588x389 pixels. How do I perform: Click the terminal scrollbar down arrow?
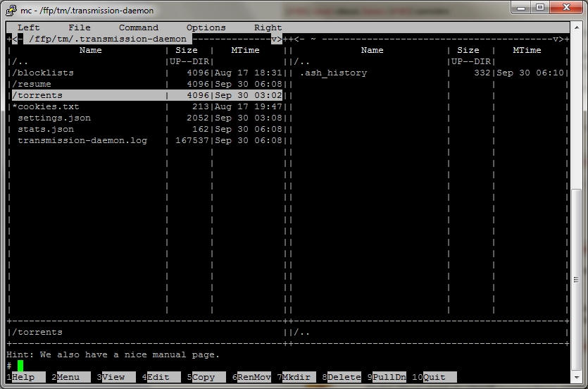coord(576,377)
